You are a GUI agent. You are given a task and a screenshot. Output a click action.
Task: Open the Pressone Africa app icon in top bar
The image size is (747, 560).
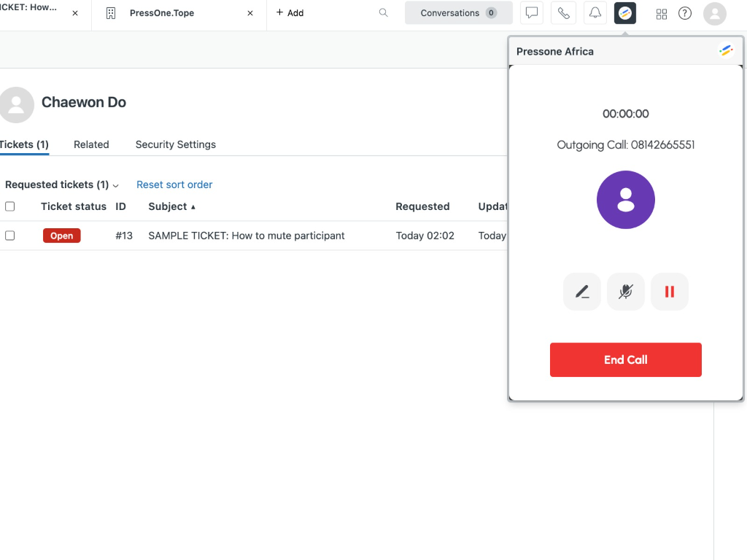(625, 13)
